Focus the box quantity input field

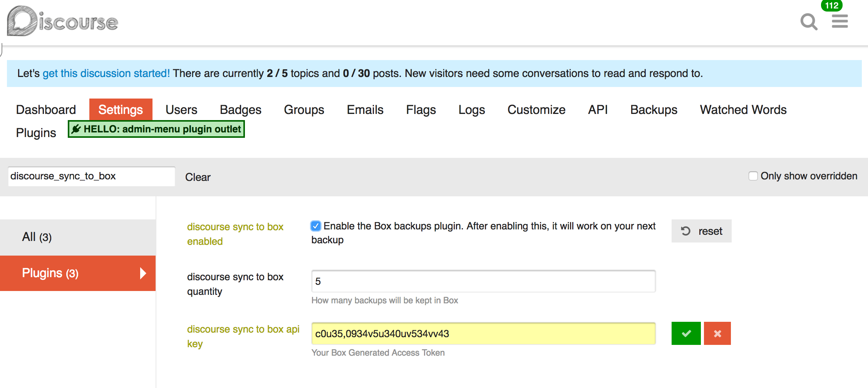[483, 281]
